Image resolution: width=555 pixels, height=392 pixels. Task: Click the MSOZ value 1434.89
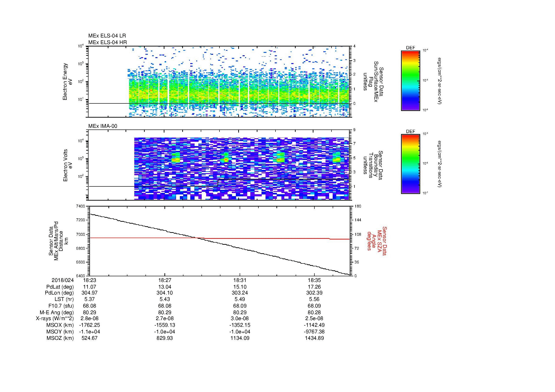(x=314, y=338)
